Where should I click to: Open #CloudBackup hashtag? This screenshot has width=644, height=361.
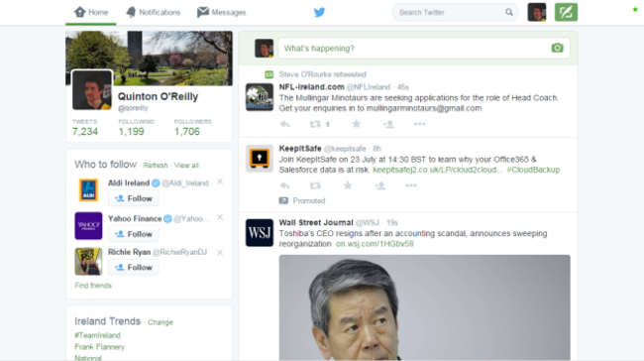click(x=533, y=170)
